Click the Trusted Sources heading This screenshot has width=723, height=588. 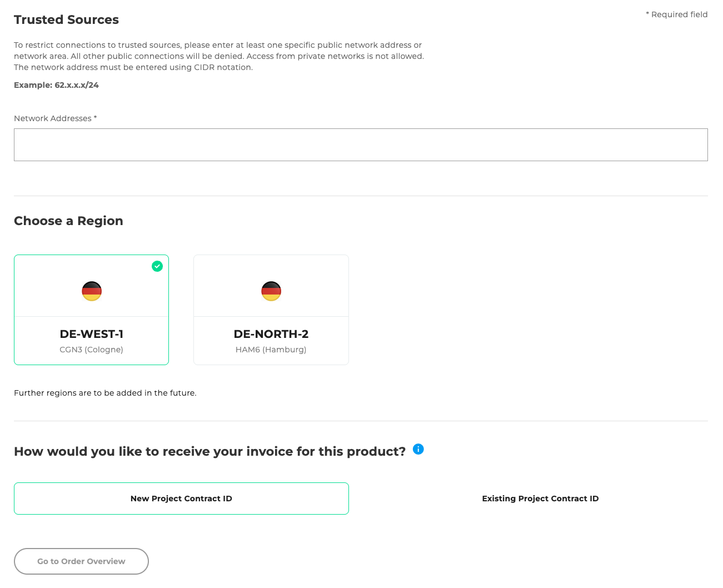(66, 19)
